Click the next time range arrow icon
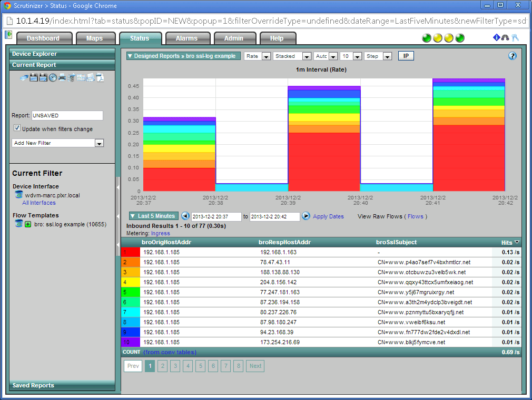Screen dimensions: 532x400 pos(306,216)
